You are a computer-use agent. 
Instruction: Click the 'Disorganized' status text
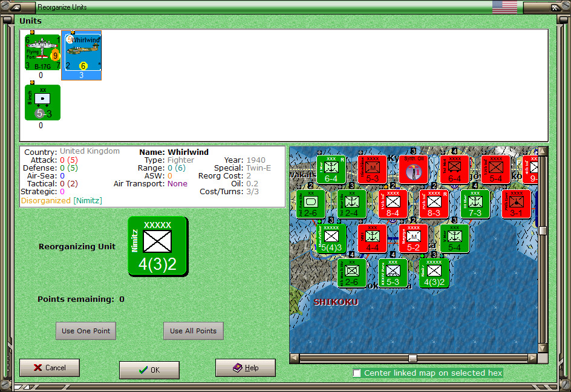pos(46,201)
